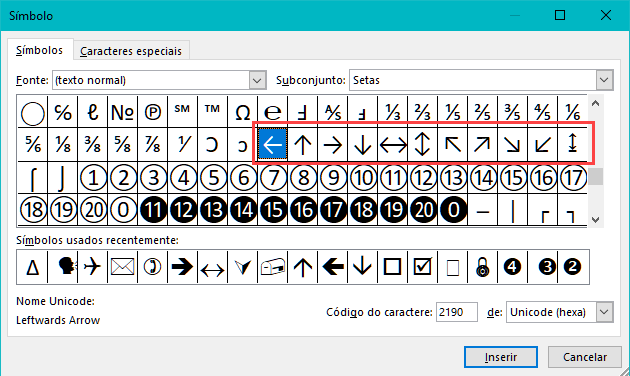Viewport: 630px width, 376px height.
Task: Choose the one third fraction symbol
Action: (393, 112)
